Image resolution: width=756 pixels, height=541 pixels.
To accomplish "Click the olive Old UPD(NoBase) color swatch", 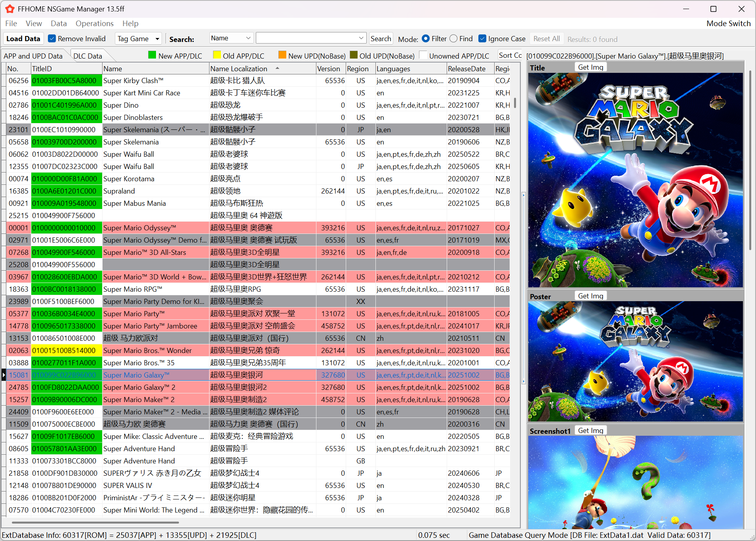I will 354,55.
